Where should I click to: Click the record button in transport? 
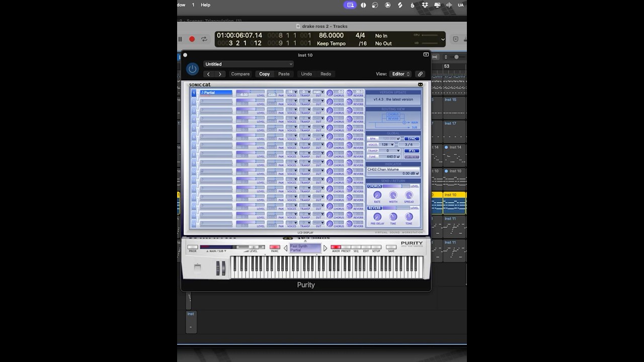coord(192,39)
